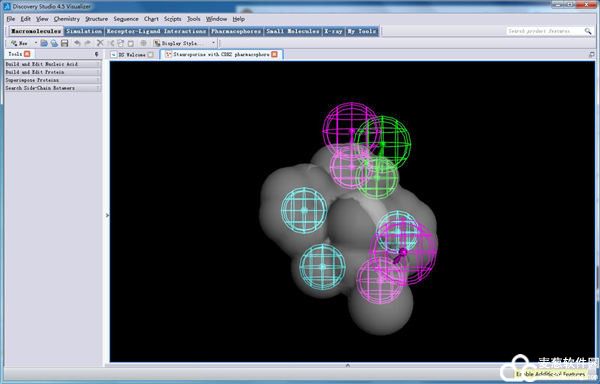Open the Sequence menu
The height and width of the screenshot is (384, 600).
(126, 19)
